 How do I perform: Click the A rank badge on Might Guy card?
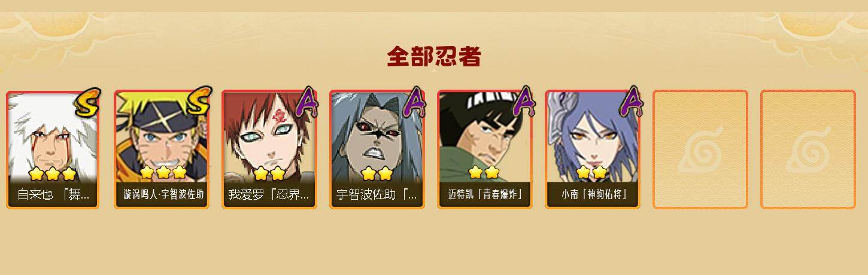[x=524, y=102]
